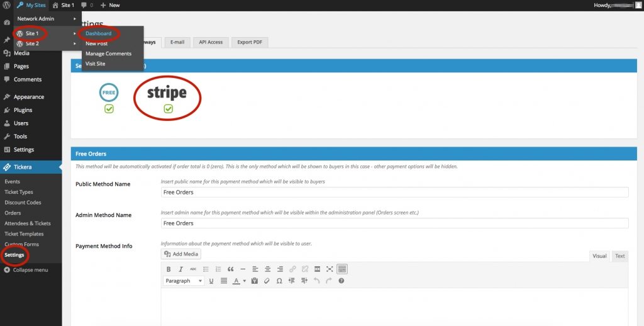Insert a horizontal line
Image resolution: width=644 pixels, height=326 pixels.
tap(243, 269)
